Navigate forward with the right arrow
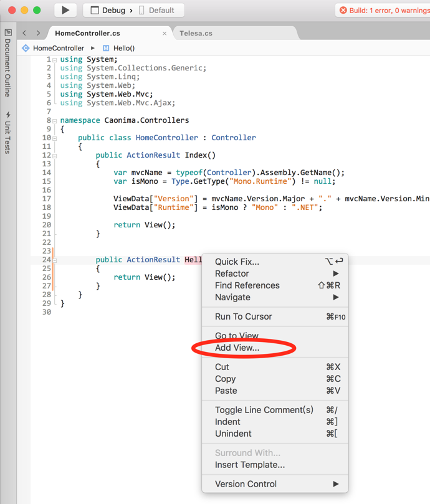This screenshot has height=504, width=430. pos(38,33)
